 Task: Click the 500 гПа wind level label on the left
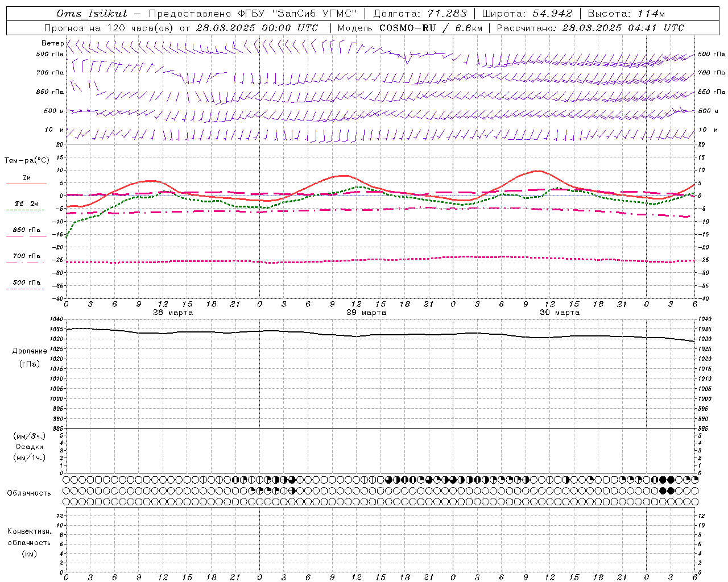(50, 54)
